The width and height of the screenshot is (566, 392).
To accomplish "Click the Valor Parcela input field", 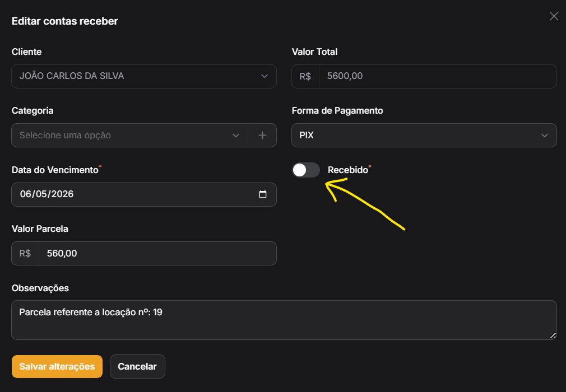I will (x=157, y=254).
